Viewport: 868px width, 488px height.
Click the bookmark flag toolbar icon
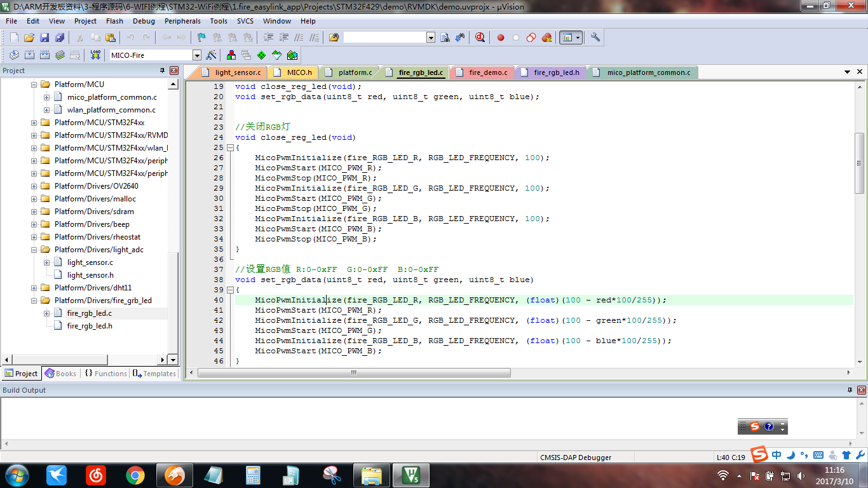201,37
